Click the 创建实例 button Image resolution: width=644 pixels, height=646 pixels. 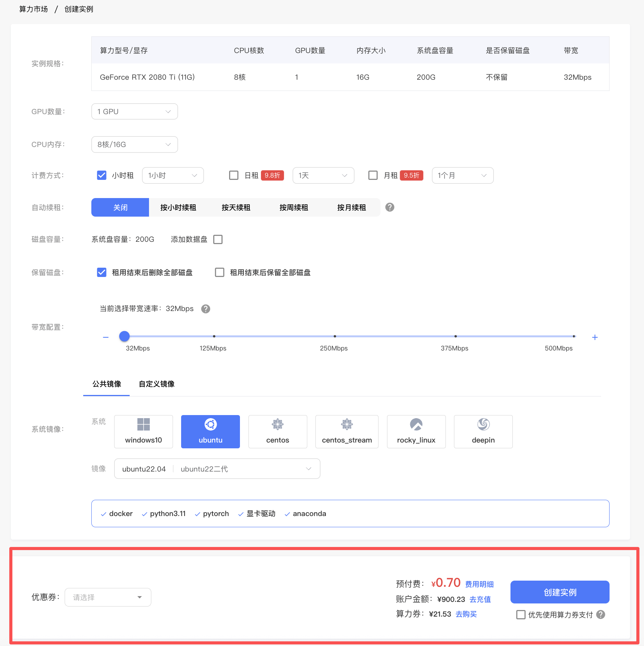point(560,592)
